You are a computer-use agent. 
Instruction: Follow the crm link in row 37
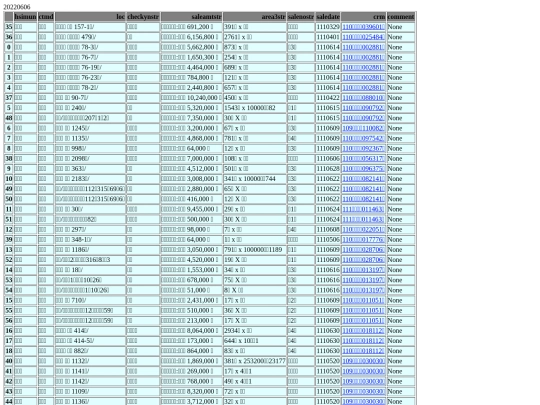coord(363,98)
